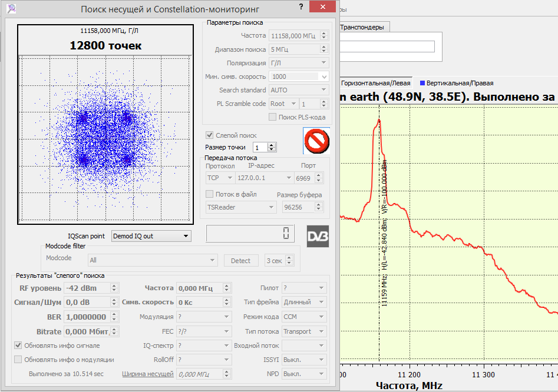Open Тип фрейма dropdown
This screenshot has height=392, width=558.
(304, 302)
